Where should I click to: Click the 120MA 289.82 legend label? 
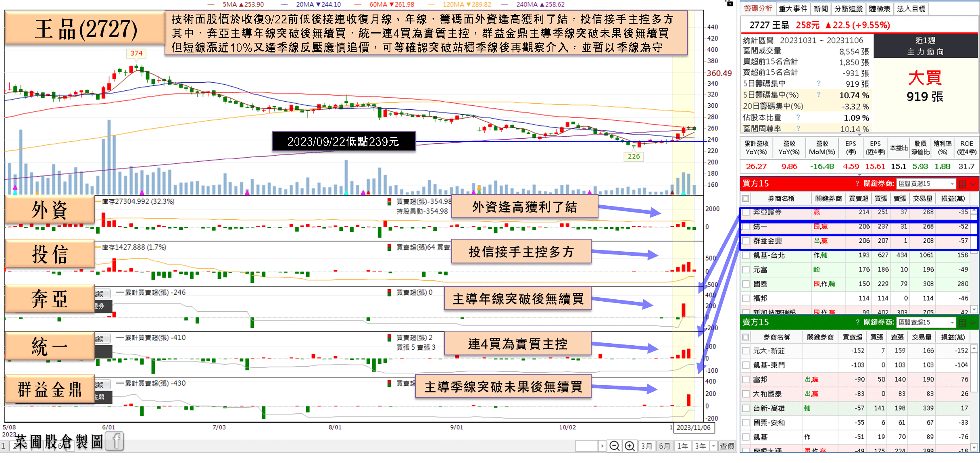point(467,4)
